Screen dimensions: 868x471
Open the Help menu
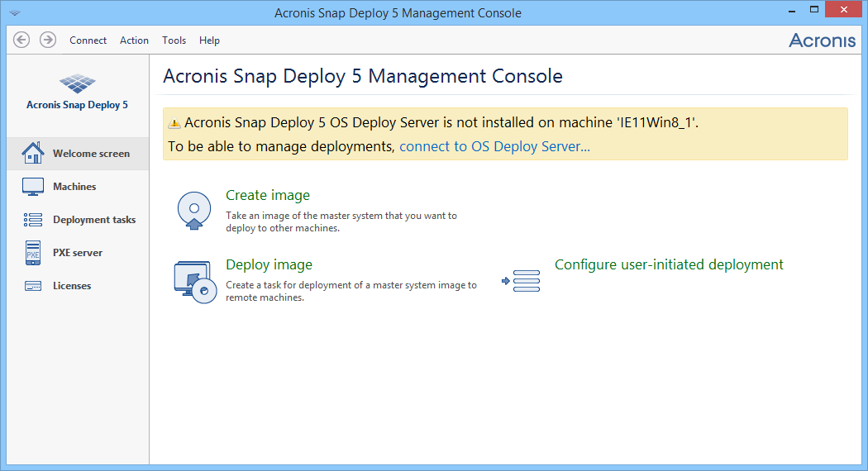click(x=209, y=40)
